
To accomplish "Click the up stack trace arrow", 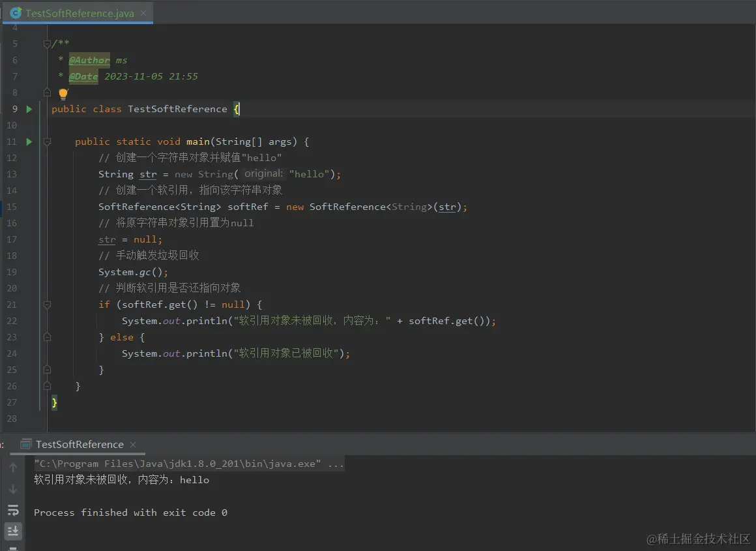I will click(x=13, y=467).
